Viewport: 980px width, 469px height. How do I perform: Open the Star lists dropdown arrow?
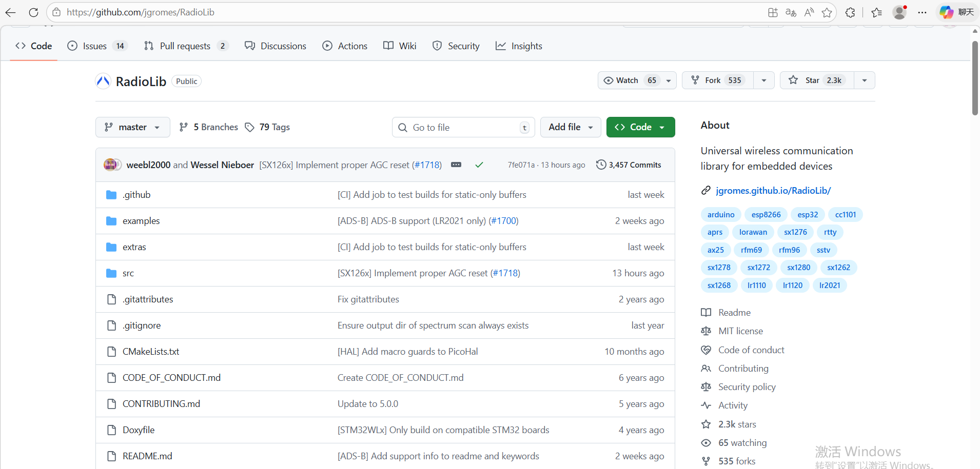tap(865, 80)
